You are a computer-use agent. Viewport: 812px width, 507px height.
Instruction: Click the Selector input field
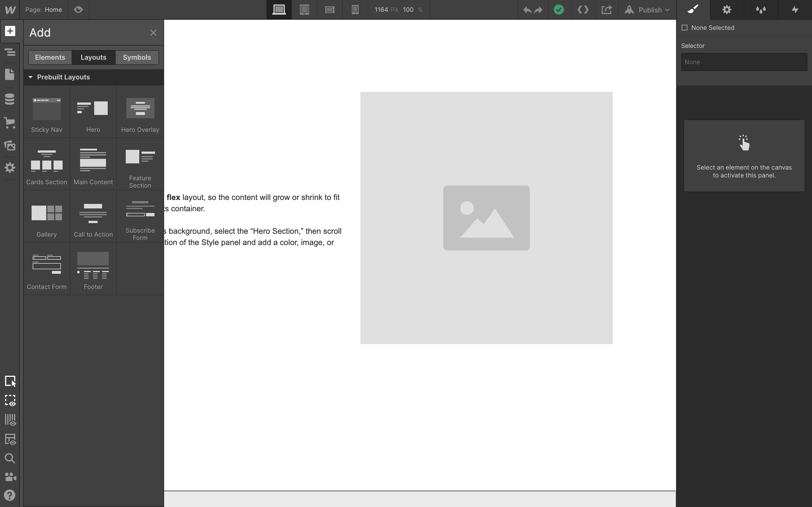[744, 62]
